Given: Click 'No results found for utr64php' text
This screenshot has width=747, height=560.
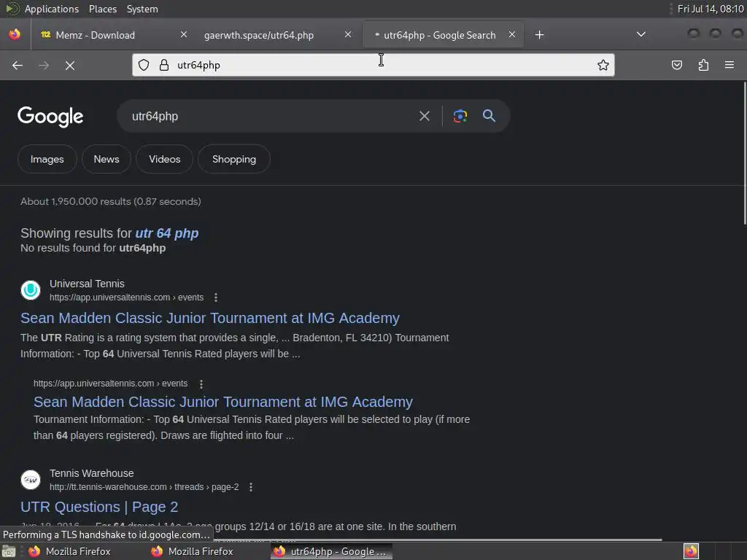Looking at the screenshot, I should pos(93,248).
